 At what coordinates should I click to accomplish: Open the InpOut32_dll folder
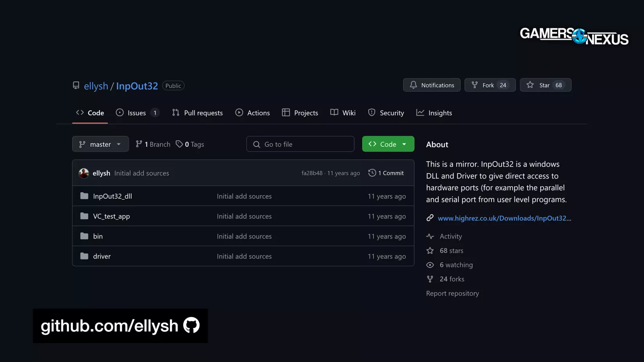pyautogui.click(x=112, y=196)
